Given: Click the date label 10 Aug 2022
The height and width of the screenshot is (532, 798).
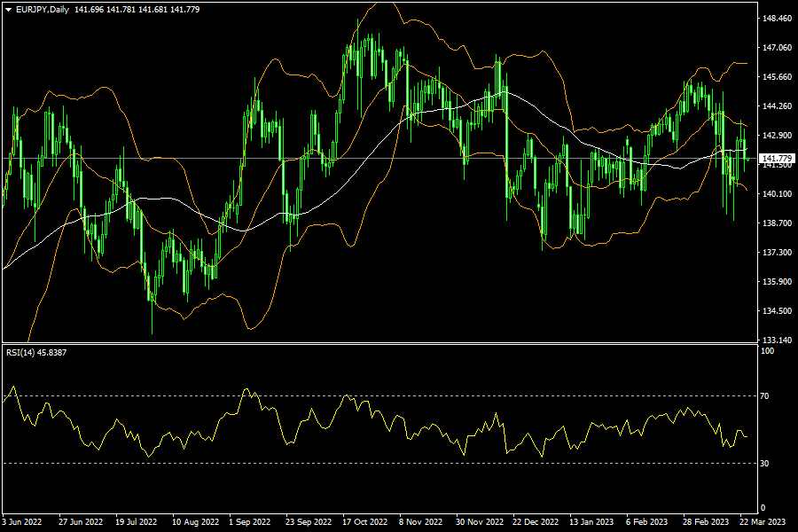Looking at the screenshot, I should pyautogui.click(x=195, y=522).
